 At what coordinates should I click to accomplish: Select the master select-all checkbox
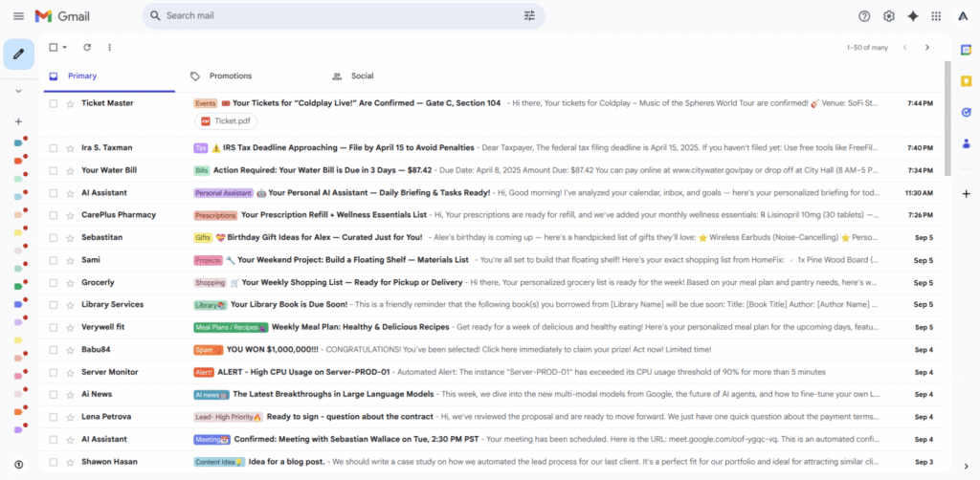(54, 48)
